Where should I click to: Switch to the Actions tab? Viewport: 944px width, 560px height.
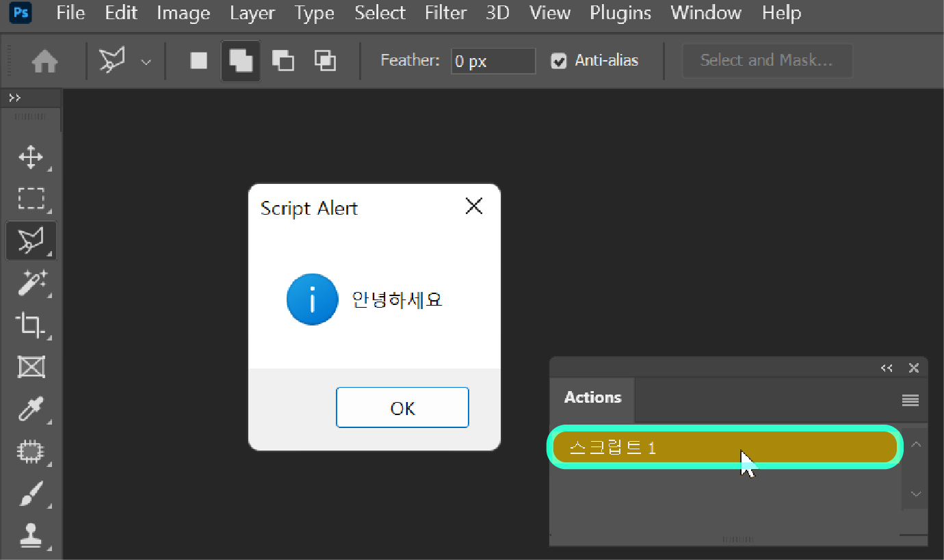pyautogui.click(x=592, y=398)
